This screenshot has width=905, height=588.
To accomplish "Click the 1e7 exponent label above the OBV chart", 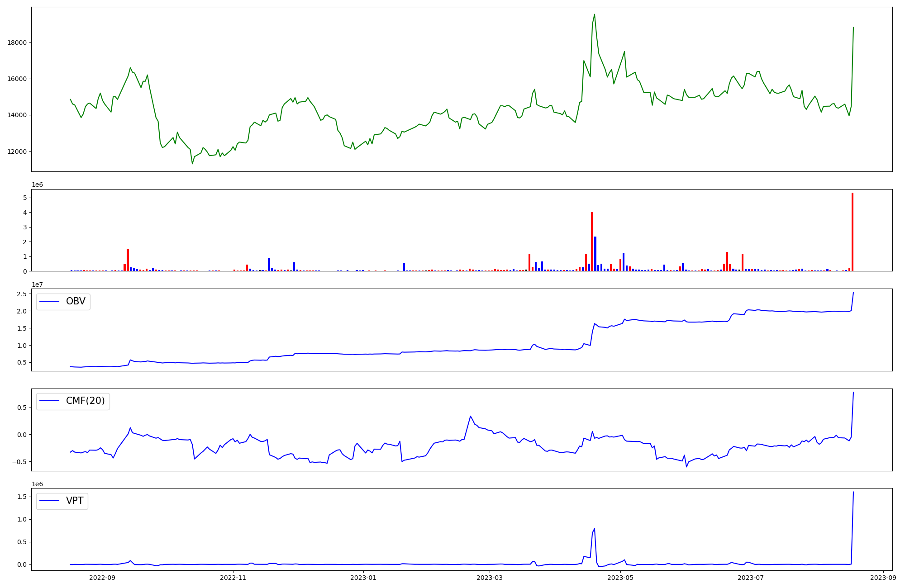I will [x=38, y=285].
